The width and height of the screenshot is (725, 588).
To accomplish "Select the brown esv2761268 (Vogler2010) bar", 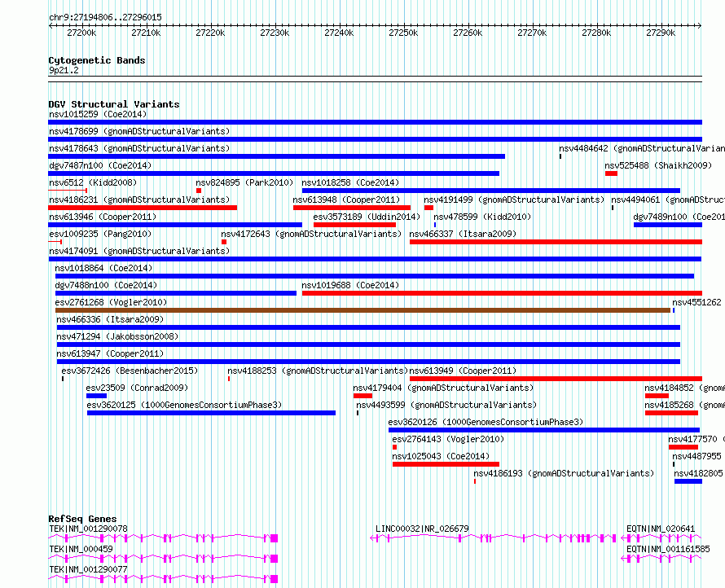I will point(363,310).
